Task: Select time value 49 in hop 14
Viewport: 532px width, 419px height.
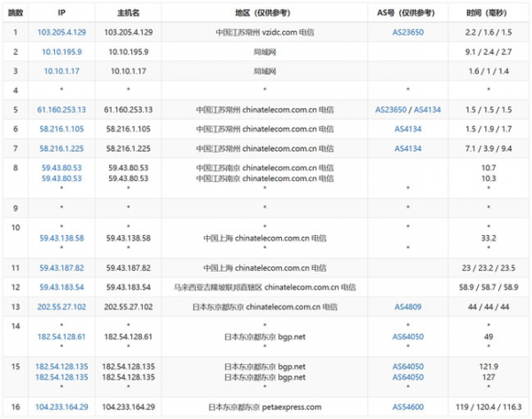Action: (489, 336)
